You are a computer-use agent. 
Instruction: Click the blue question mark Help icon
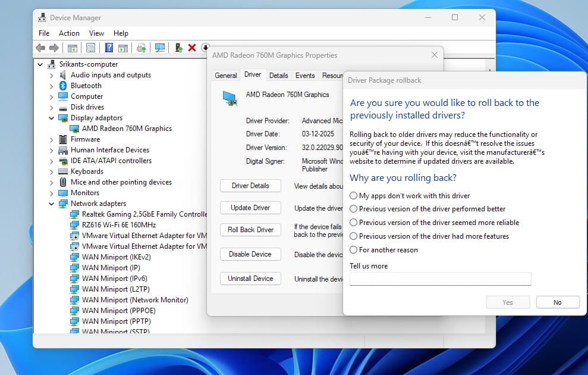109,48
